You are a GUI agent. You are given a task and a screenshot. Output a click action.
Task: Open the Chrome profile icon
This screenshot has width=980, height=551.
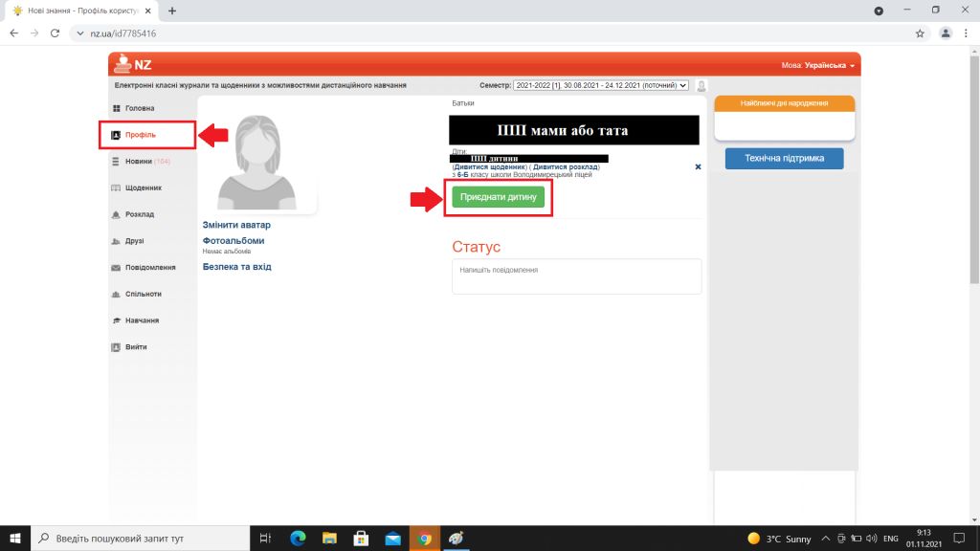click(x=946, y=33)
